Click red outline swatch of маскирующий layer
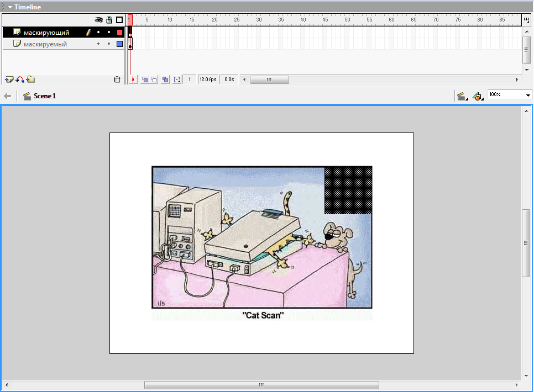Screen dimensions: 534x392 click(119, 33)
